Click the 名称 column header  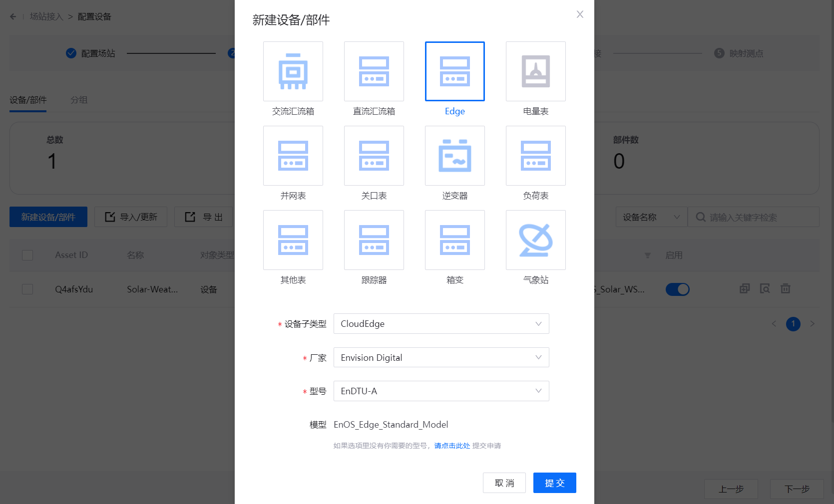135,255
